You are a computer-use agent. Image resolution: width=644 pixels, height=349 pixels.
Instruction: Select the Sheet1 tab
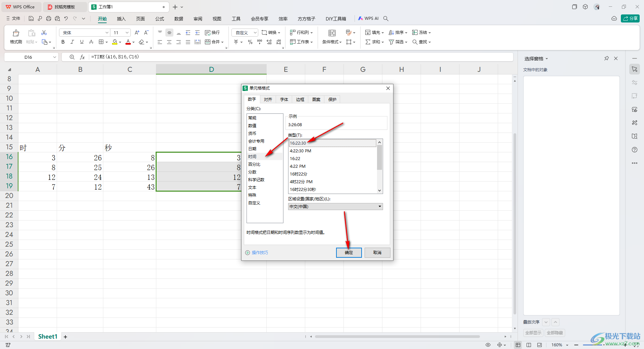tap(48, 337)
